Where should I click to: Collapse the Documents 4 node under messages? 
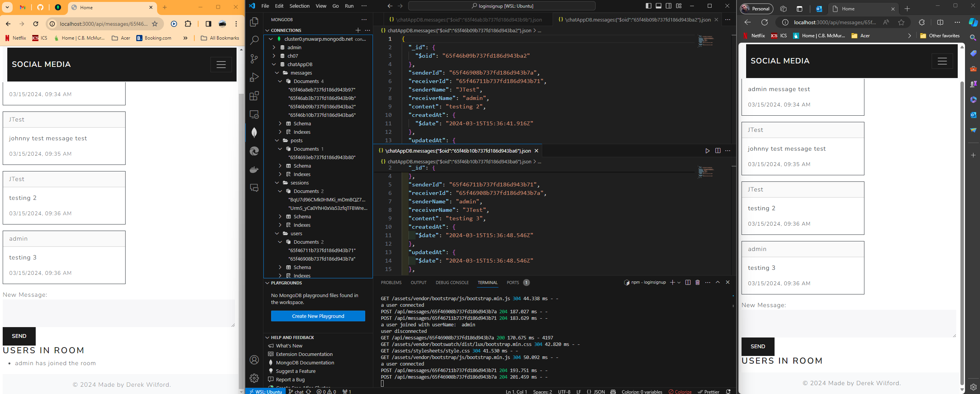(280, 81)
